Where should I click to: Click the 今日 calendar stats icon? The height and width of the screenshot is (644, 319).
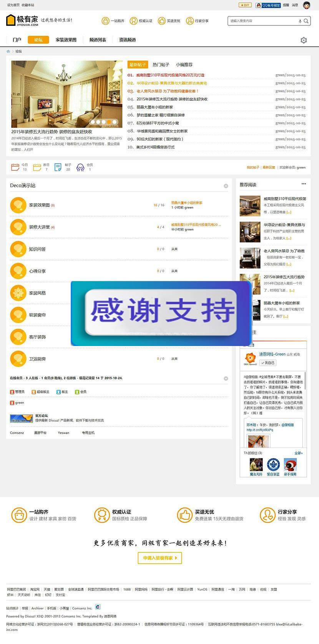15,167
